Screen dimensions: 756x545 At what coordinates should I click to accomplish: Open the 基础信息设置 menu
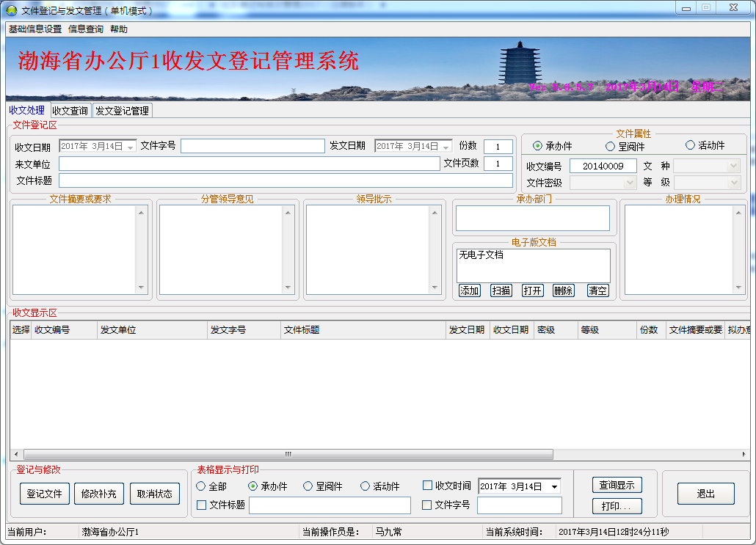[x=35, y=29]
